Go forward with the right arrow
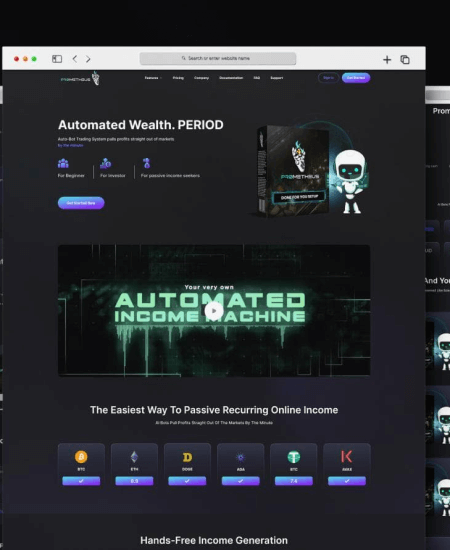 [x=88, y=59]
